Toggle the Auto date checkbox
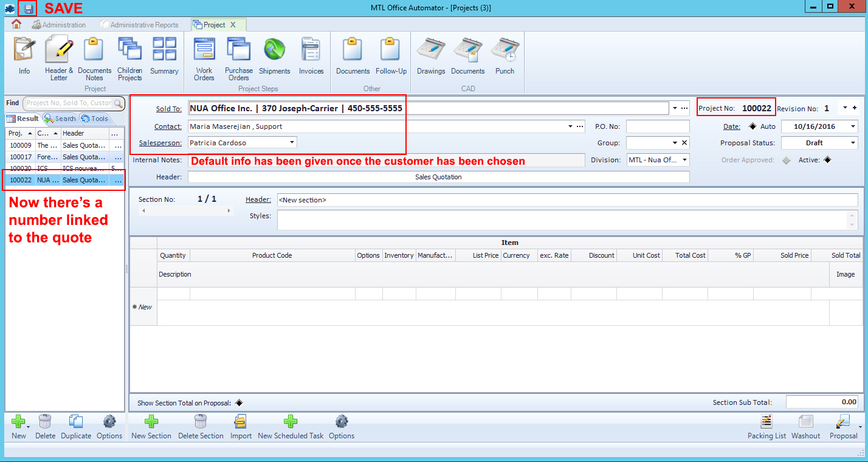 (x=753, y=126)
